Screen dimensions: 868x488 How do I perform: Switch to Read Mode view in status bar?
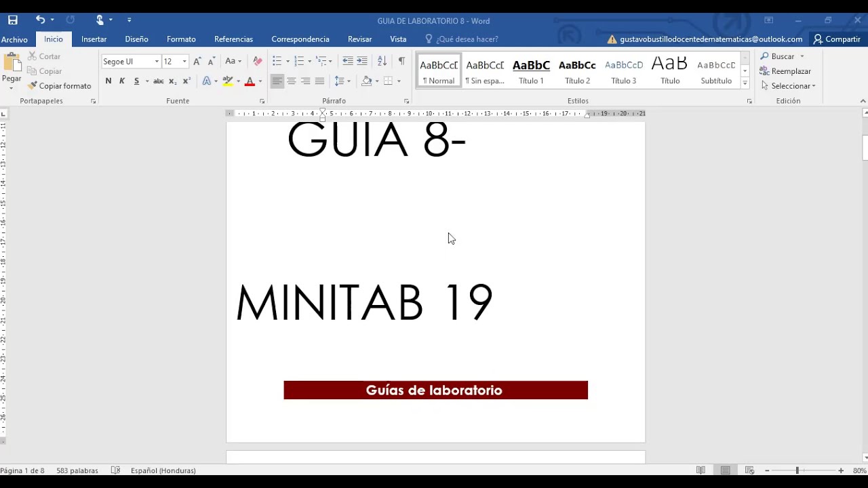(x=701, y=470)
